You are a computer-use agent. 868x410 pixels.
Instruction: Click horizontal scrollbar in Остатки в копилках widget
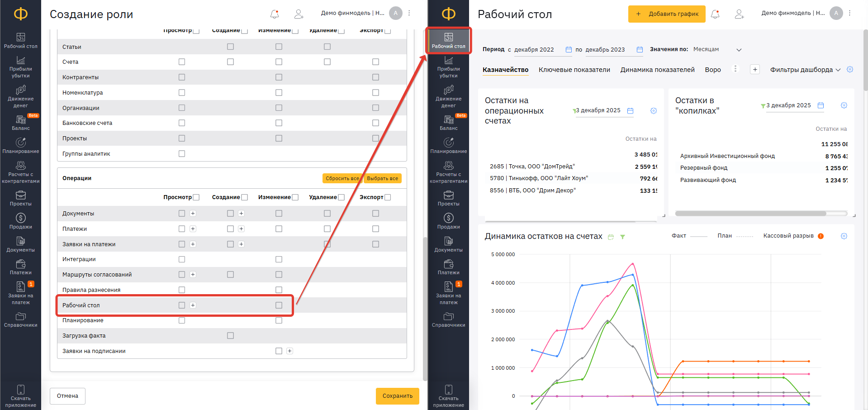pyautogui.click(x=751, y=213)
